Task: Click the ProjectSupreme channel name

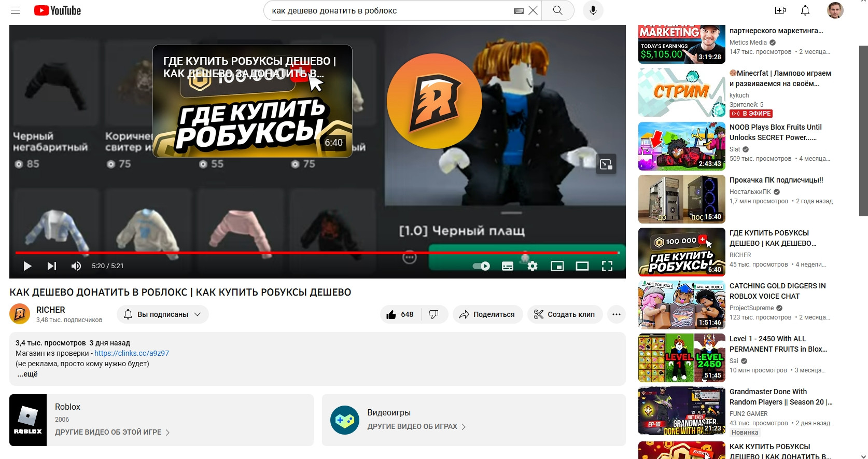Action: [751, 308]
